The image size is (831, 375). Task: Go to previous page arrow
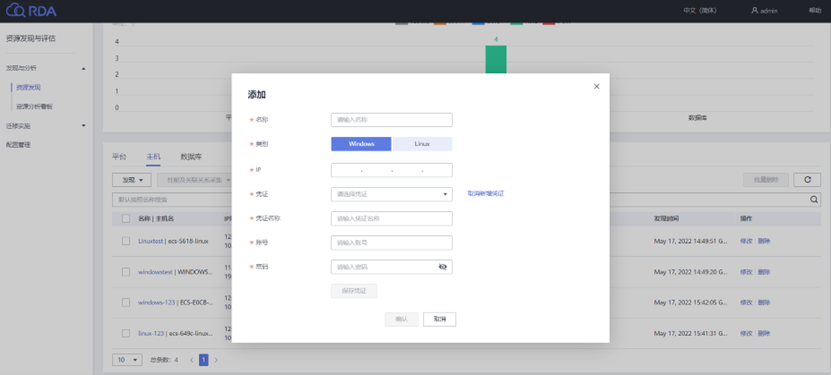[192, 360]
